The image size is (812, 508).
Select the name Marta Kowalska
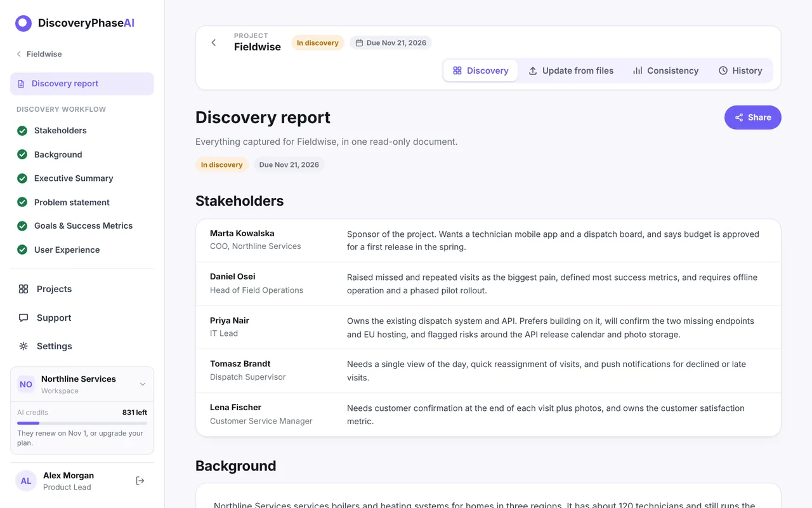coord(242,234)
